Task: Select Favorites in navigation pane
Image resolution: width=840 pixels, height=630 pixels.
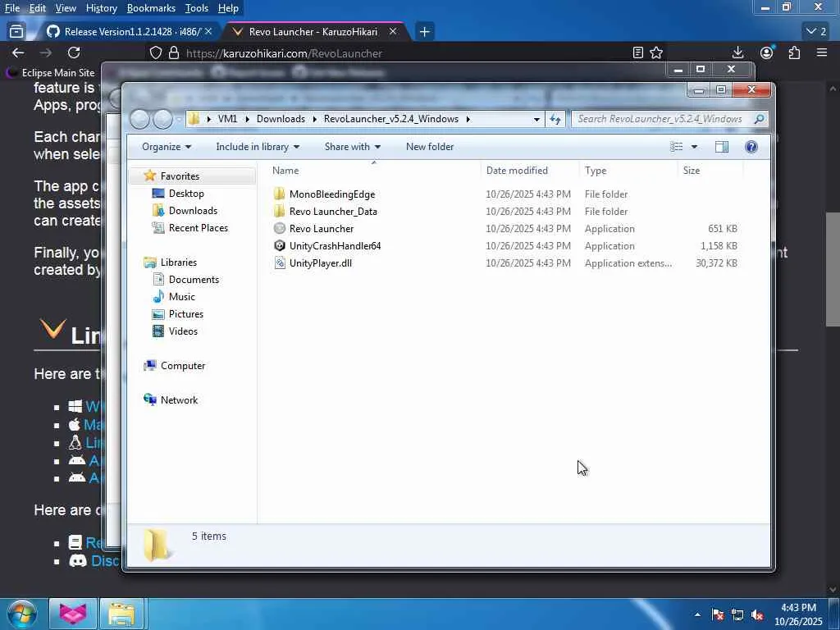Action: pyautogui.click(x=180, y=176)
